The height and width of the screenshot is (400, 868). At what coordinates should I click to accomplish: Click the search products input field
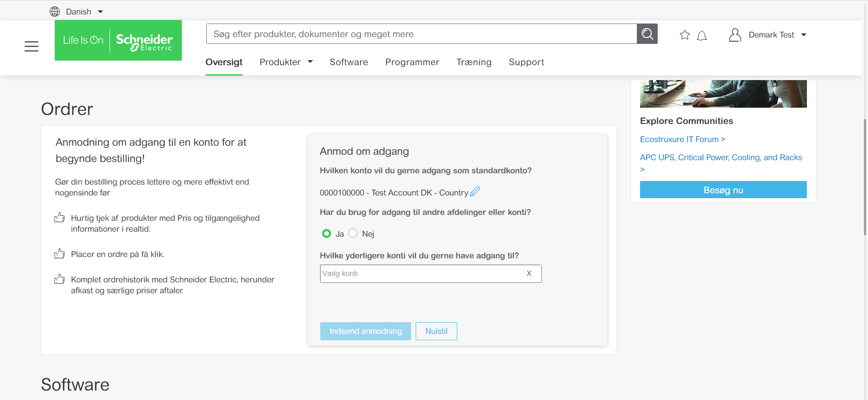tap(422, 34)
